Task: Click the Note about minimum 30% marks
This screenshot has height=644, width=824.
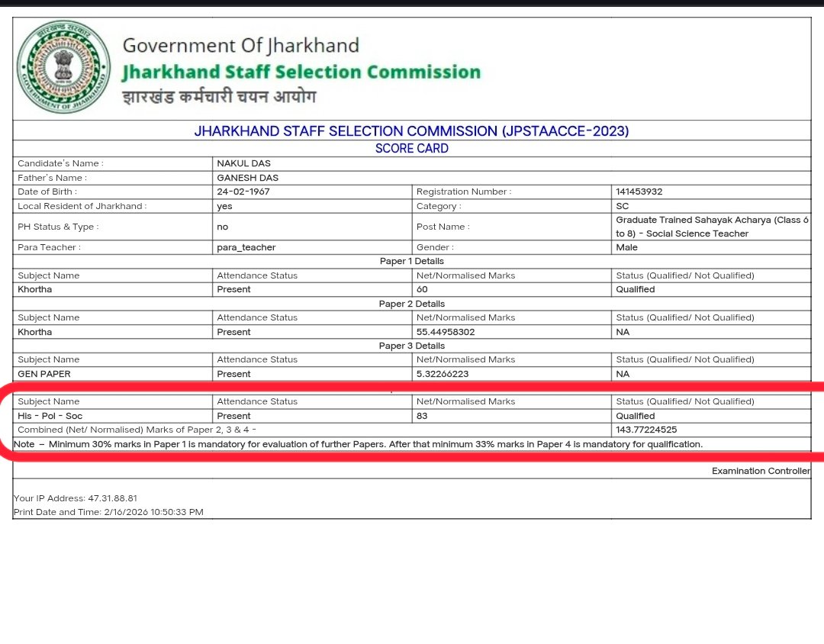Action: click(x=358, y=444)
